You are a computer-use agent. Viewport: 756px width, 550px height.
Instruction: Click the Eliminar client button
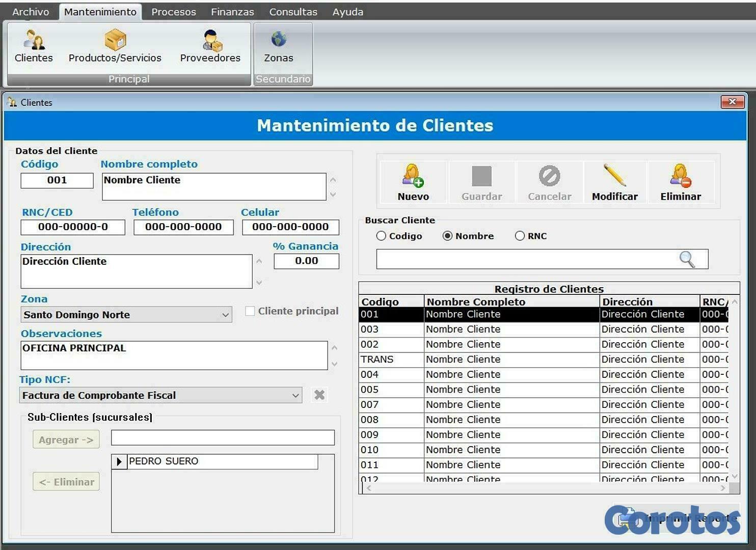(681, 182)
